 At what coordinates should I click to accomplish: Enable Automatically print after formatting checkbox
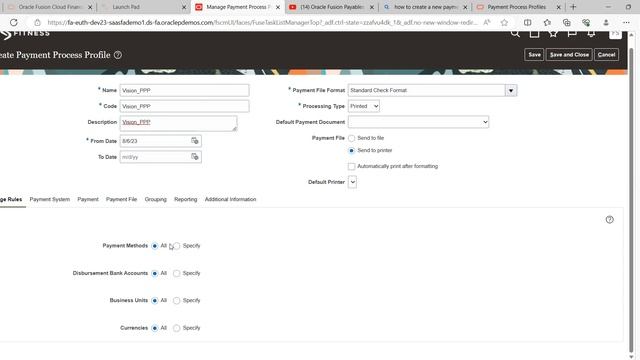point(351,167)
